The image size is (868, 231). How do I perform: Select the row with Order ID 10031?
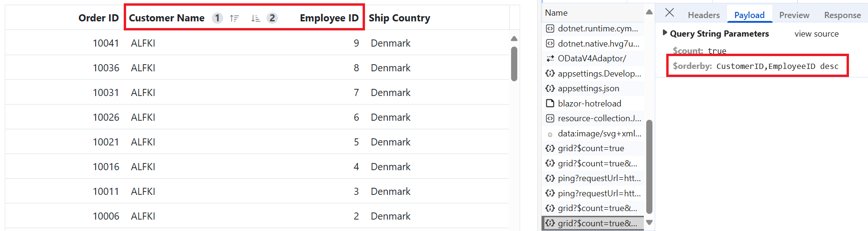pos(257,92)
